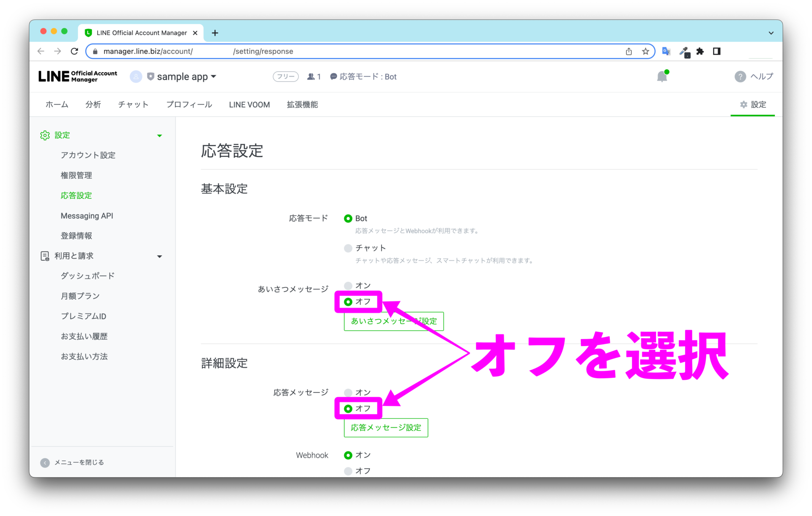This screenshot has width=812, height=516.
Task: Click the collapse menu arrow icon
Action: click(x=45, y=463)
